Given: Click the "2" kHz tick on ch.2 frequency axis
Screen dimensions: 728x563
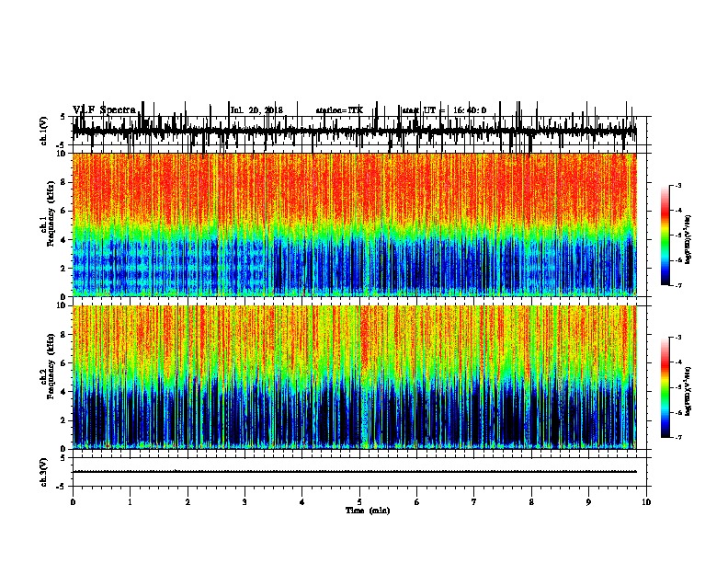Looking at the screenshot, I should pos(64,420).
